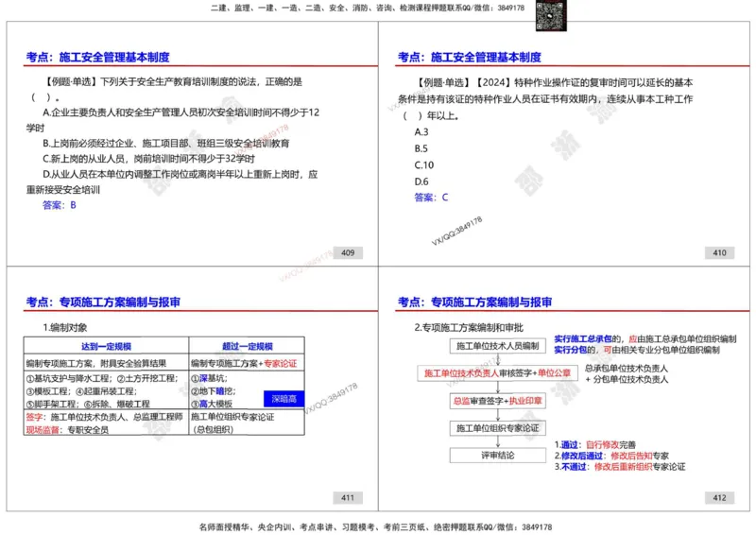
Task: Click flowchart box 施工单位技术人员编制
Action: [498, 346]
